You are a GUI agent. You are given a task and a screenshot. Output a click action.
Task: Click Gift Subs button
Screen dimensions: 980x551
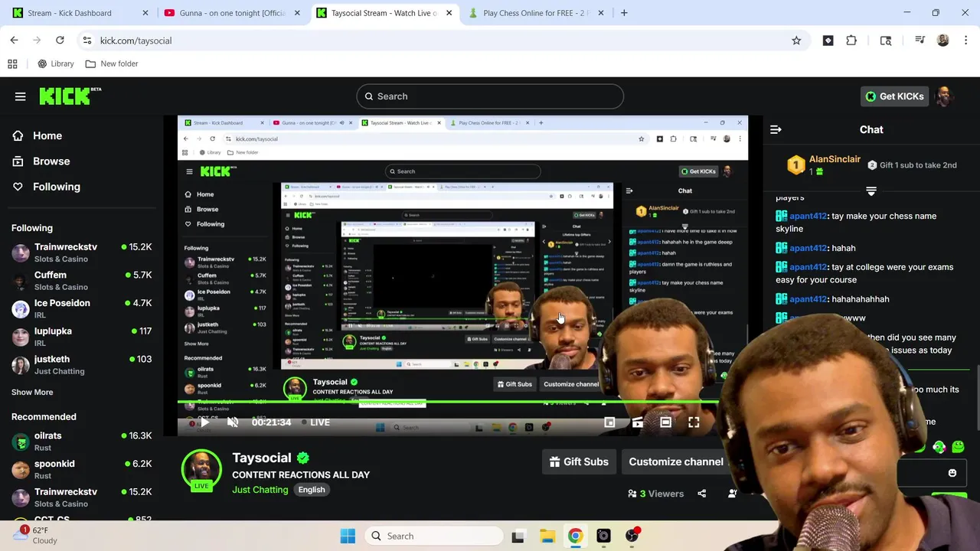(x=580, y=461)
